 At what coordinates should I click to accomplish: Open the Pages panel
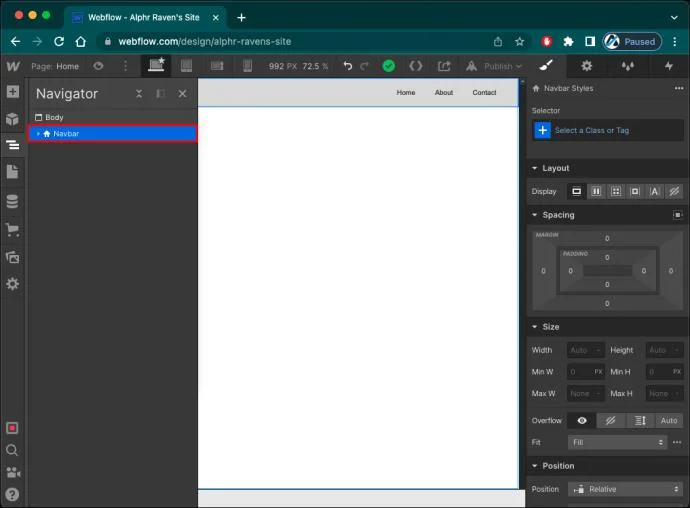point(13,172)
